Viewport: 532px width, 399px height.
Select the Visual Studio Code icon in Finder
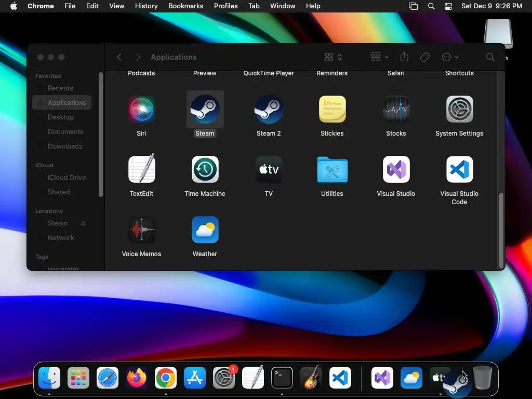(459, 169)
